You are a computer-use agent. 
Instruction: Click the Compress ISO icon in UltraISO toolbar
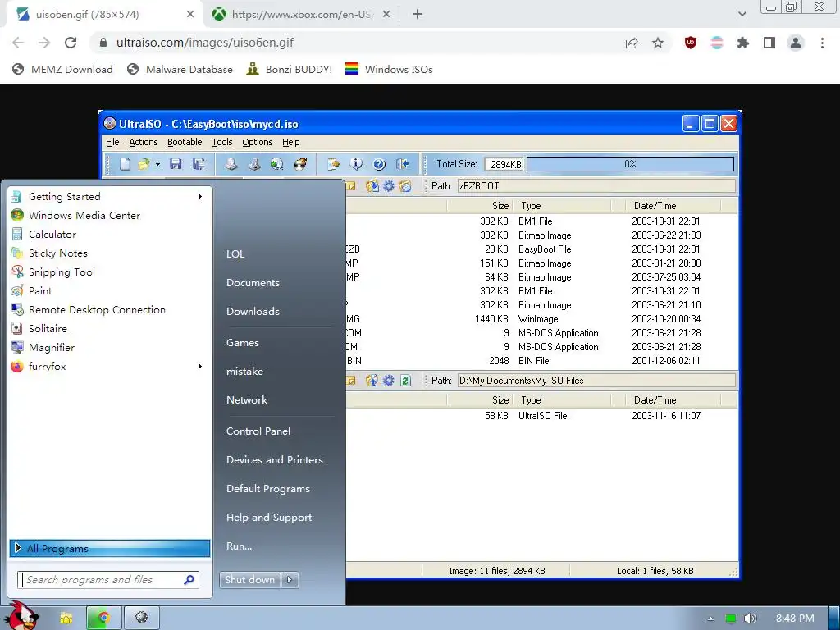[254, 164]
